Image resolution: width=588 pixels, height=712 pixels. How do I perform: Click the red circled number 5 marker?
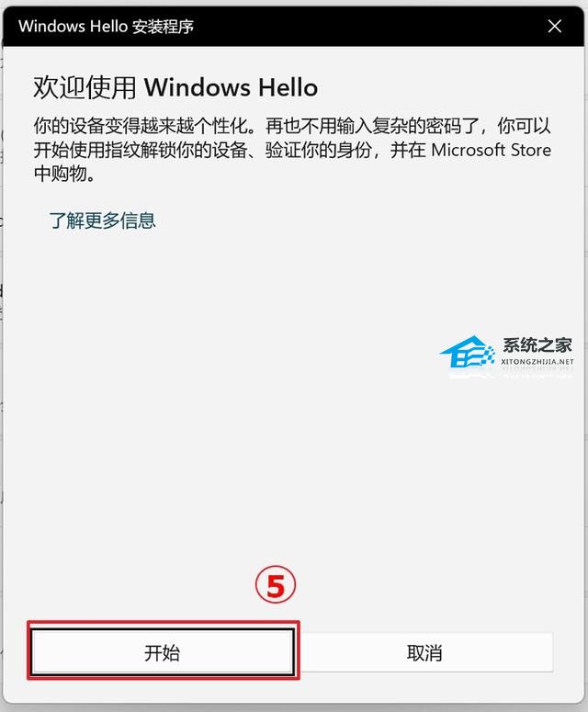click(x=276, y=584)
